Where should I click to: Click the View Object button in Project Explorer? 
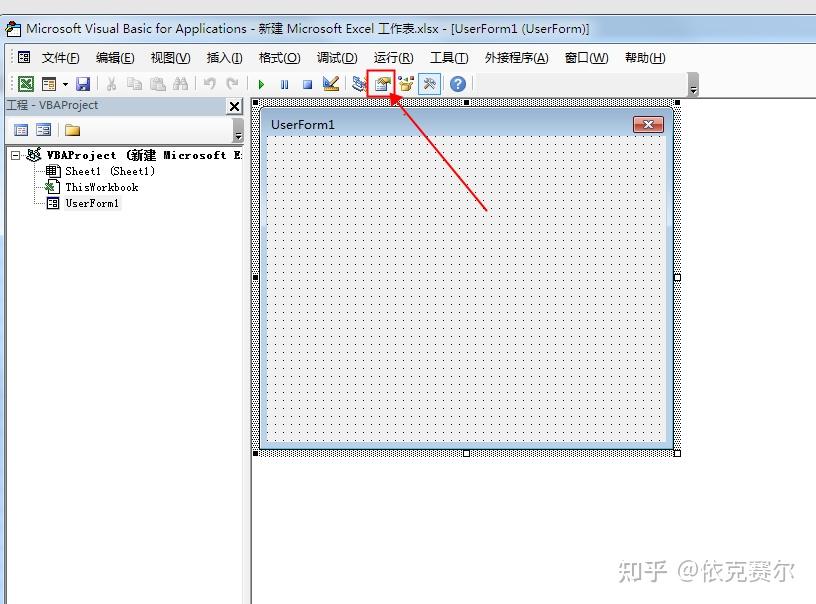[43, 129]
